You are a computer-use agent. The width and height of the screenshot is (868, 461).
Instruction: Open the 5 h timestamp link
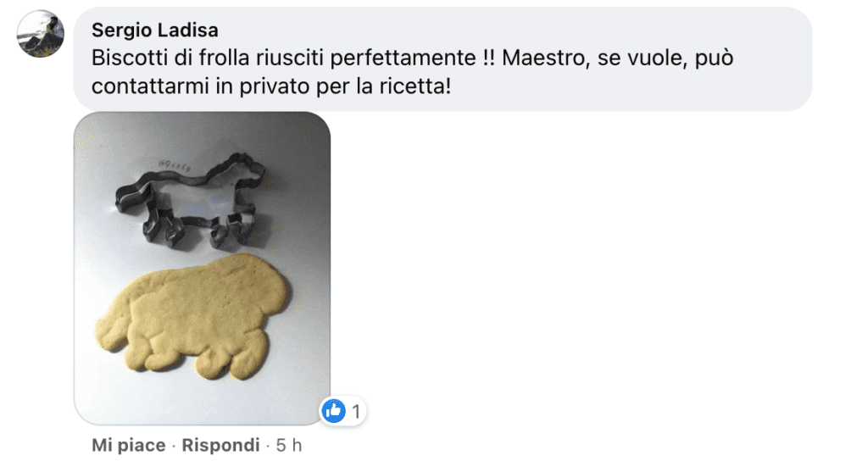pyautogui.click(x=289, y=445)
